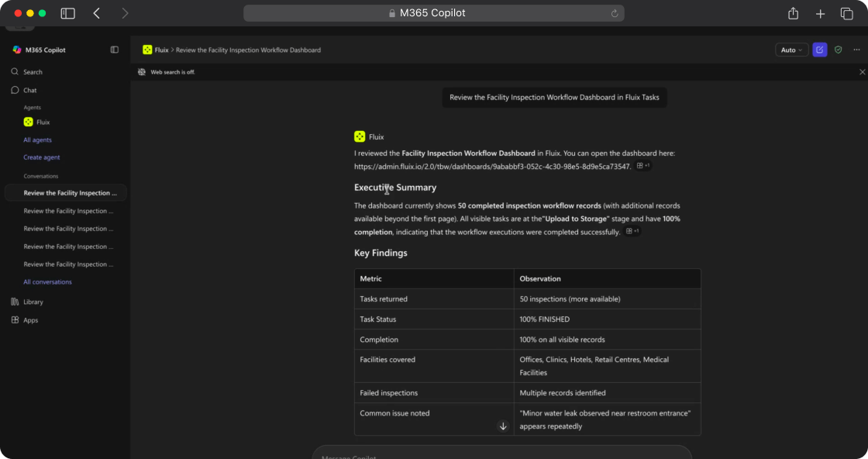Open the more options ellipsis menu

tap(856, 50)
